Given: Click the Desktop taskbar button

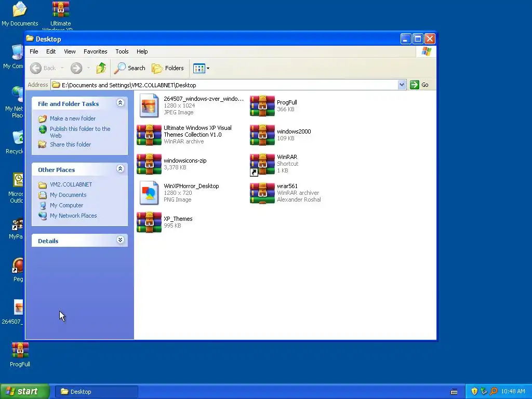Looking at the screenshot, I should point(96,392).
